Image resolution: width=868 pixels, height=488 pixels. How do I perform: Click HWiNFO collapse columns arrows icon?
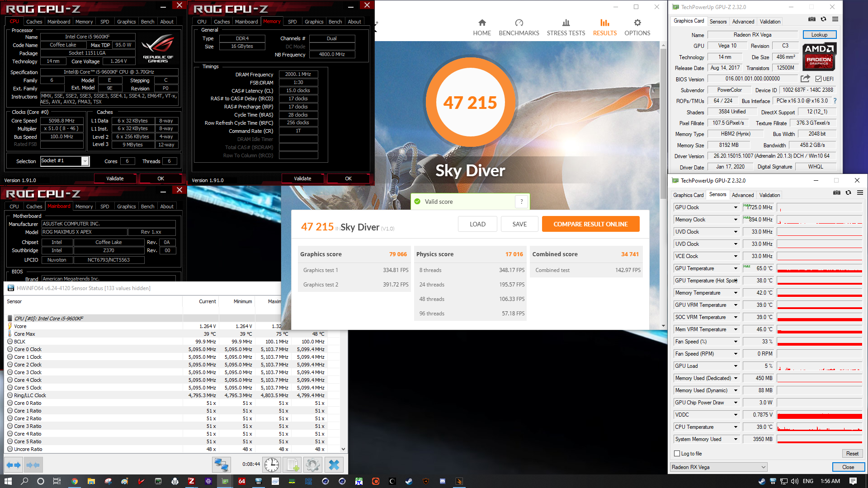33,465
